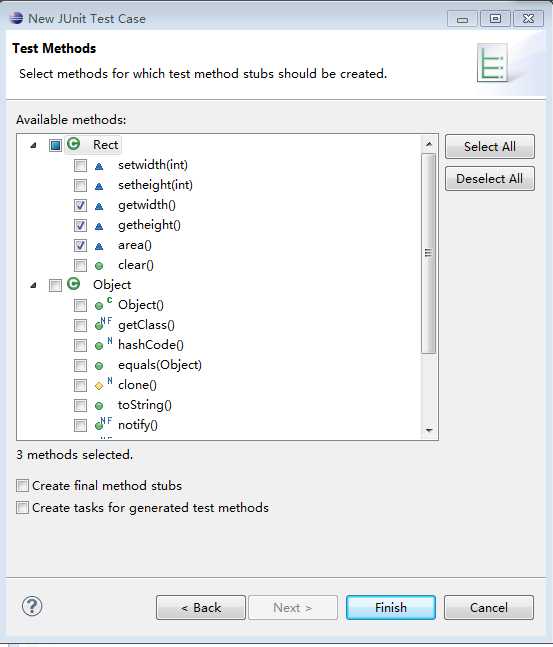Check the toString() checkbox
Viewport: 553px width, 647px height.
[80, 405]
